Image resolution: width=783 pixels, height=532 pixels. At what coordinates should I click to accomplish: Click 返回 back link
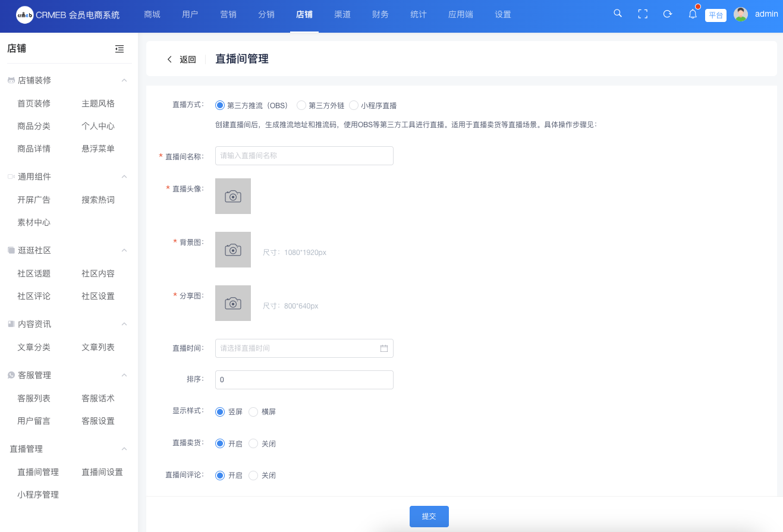coord(182,59)
